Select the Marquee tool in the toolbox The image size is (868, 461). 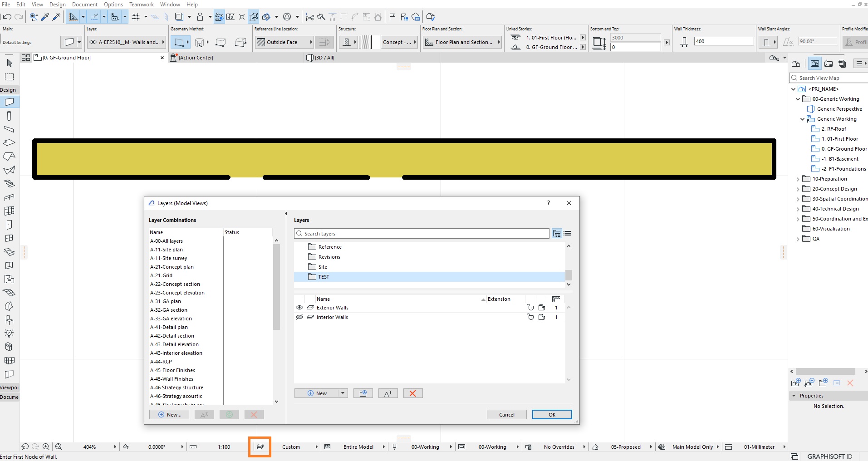[10, 77]
